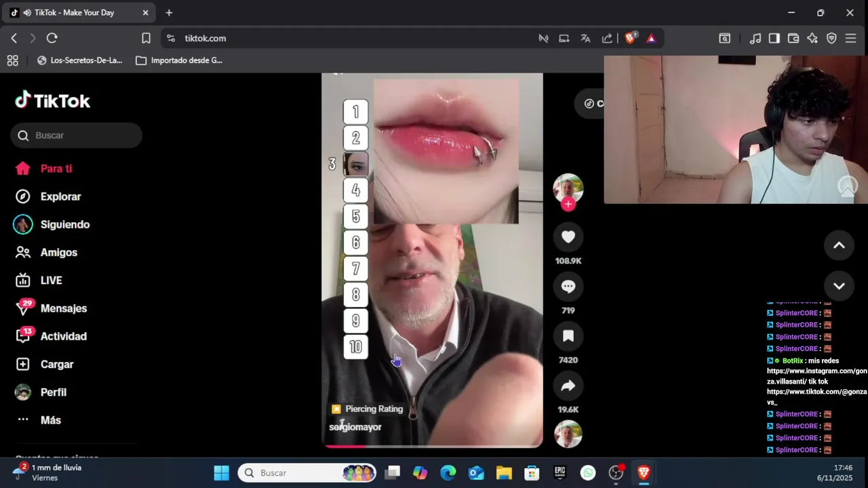Image resolution: width=868 pixels, height=488 pixels.
Task: Open Epic Games launcher from taskbar
Action: pos(560,473)
